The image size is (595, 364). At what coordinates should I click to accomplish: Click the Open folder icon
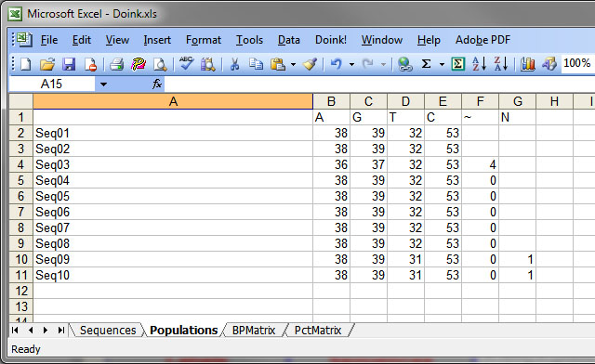pos(47,64)
